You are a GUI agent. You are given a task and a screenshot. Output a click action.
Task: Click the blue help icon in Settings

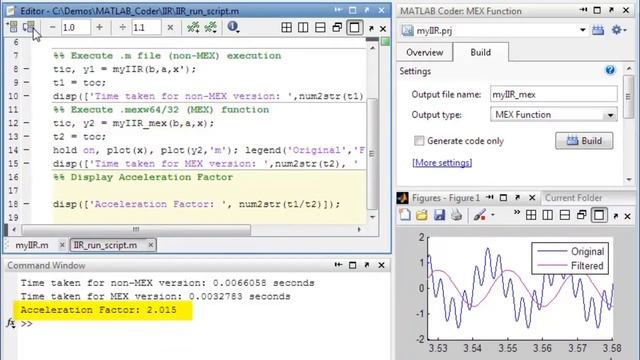(x=610, y=70)
